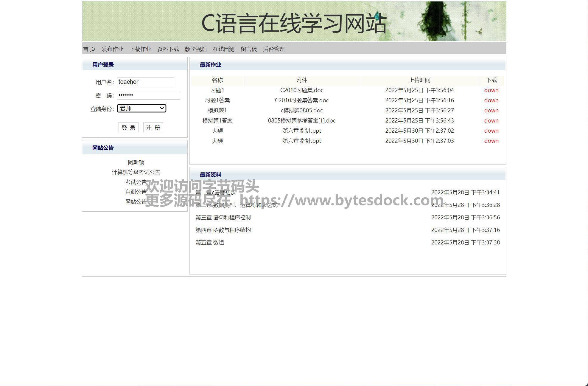Expand the 登陆身份 role dropdown
This screenshot has height=386, width=588.
(x=141, y=108)
